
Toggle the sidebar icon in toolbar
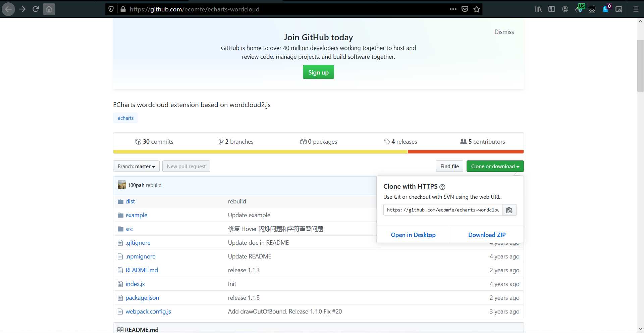coord(552,9)
